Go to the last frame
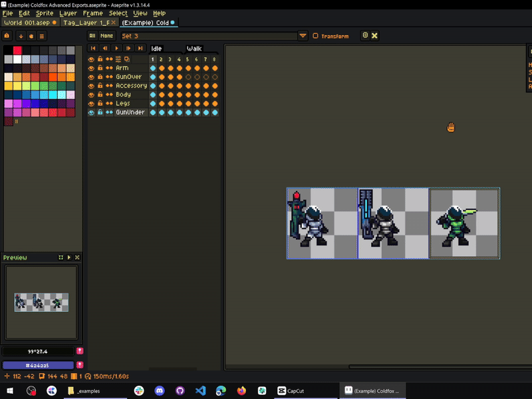Image resolution: width=532 pixels, height=399 pixels. [x=140, y=49]
